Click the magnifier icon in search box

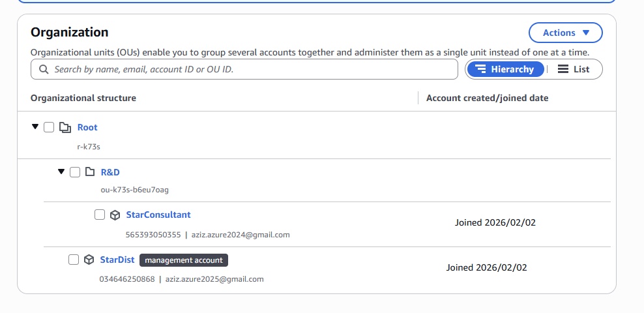click(44, 69)
